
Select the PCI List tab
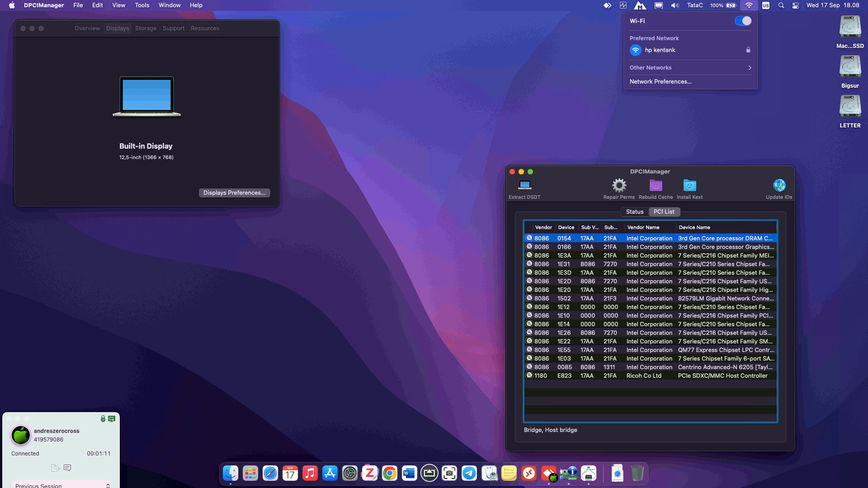pos(664,212)
